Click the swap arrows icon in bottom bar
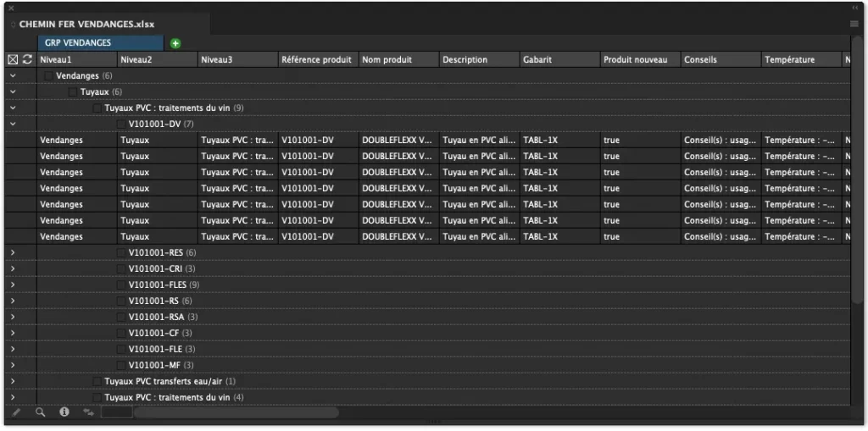The image size is (868, 431). (87, 412)
